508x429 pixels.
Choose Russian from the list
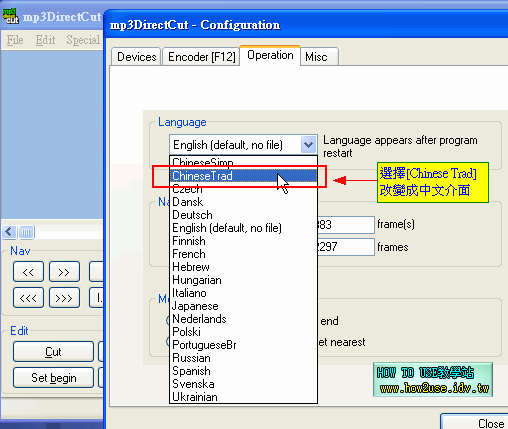pyautogui.click(x=243, y=358)
